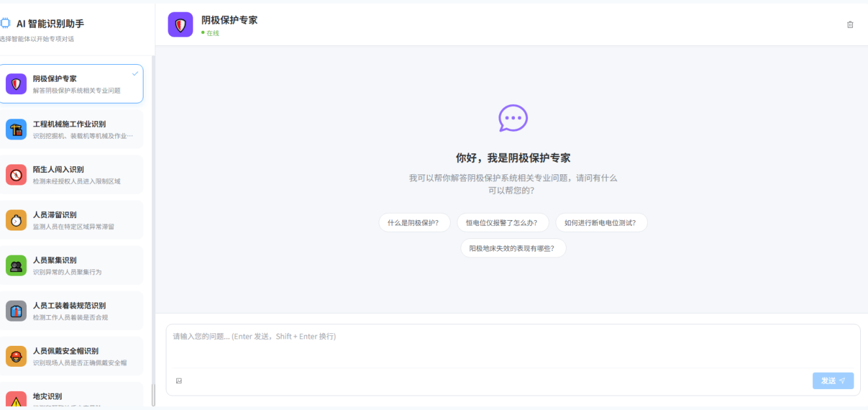
Task: Click the cathodic protection shield icon in sidebar
Action: point(16,84)
